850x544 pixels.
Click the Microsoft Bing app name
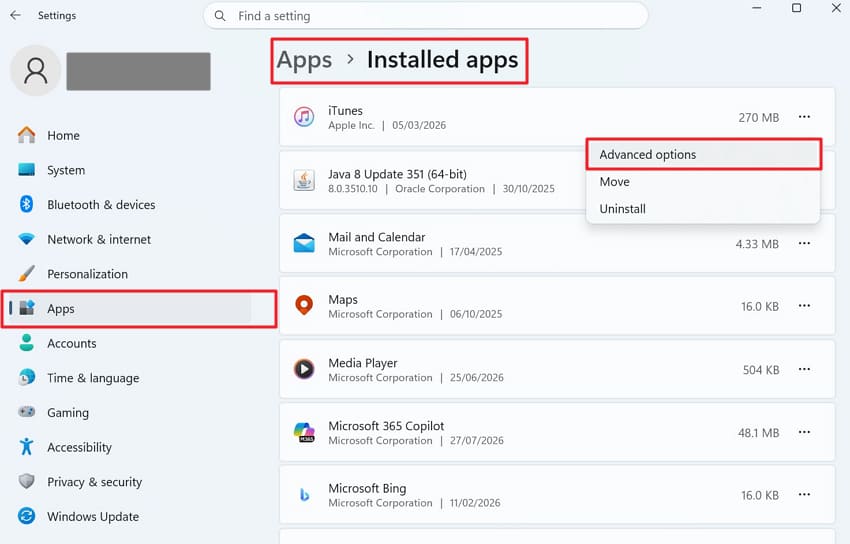click(367, 488)
